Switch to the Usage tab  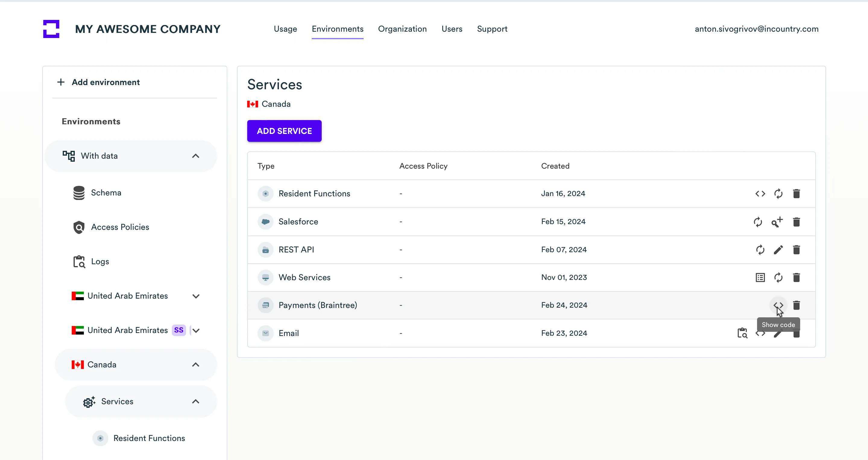point(285,29)
